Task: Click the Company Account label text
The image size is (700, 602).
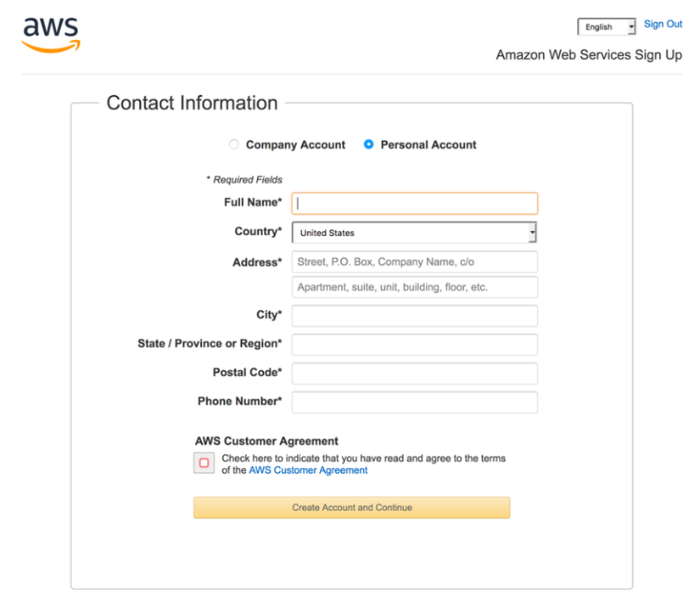Action: 295,145
